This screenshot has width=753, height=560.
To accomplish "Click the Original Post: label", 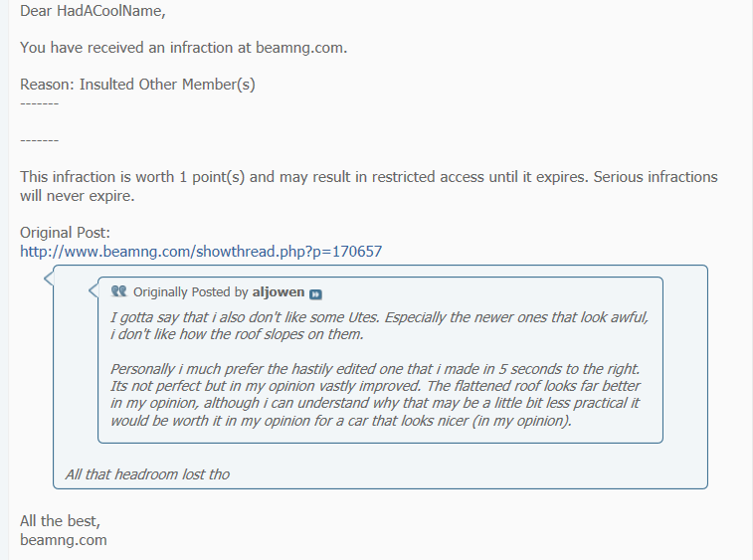I will point(65,233).
